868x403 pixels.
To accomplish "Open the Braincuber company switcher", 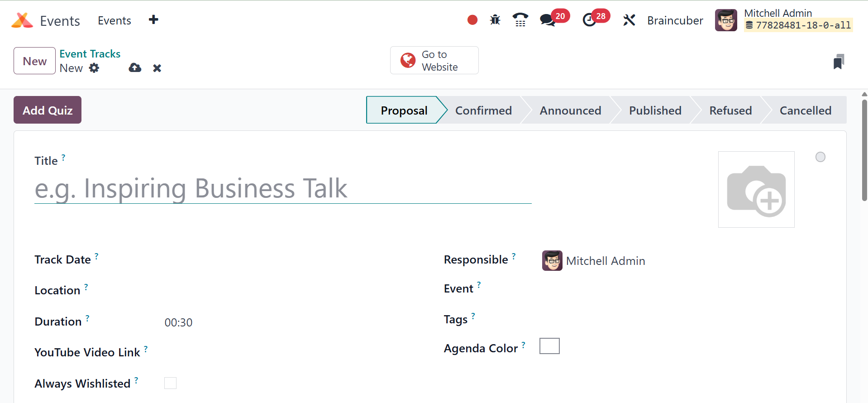I will 675,20.
